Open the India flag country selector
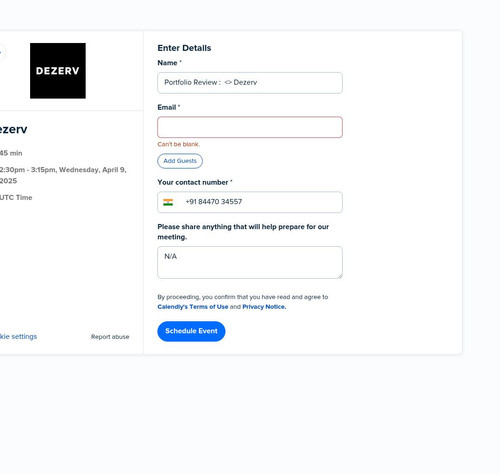Image resolution: width=500 pixels, height=474 pixels. 168,202
